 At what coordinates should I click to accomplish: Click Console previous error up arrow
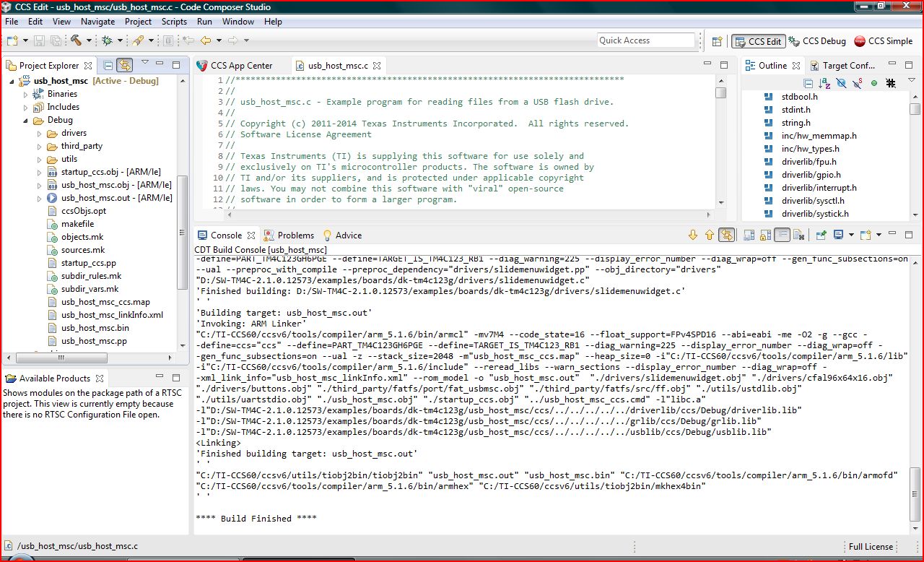point(709,235)
